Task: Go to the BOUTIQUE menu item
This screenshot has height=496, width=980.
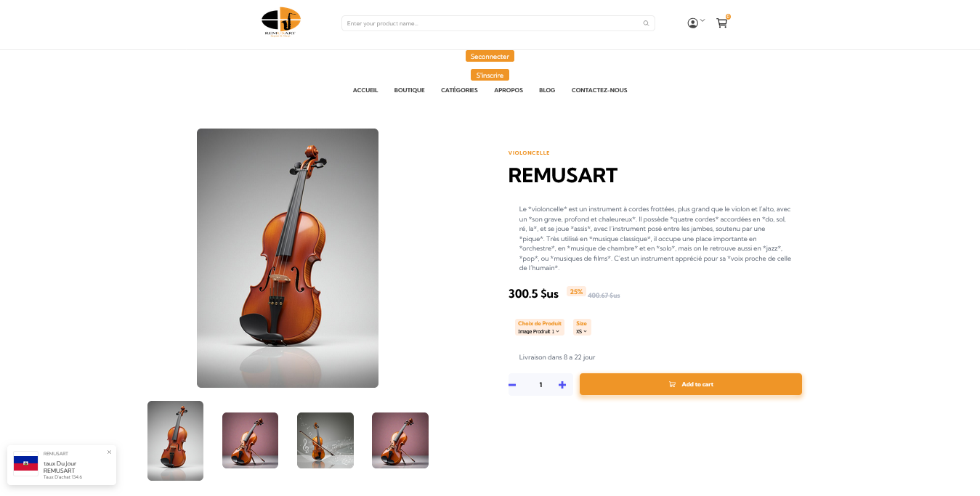Action: (x=409, y=90)
